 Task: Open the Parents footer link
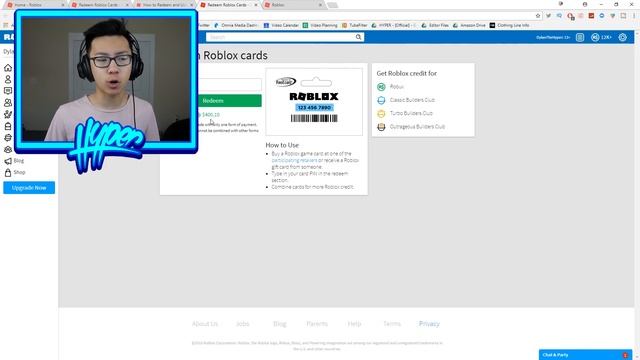click(317, 324)
